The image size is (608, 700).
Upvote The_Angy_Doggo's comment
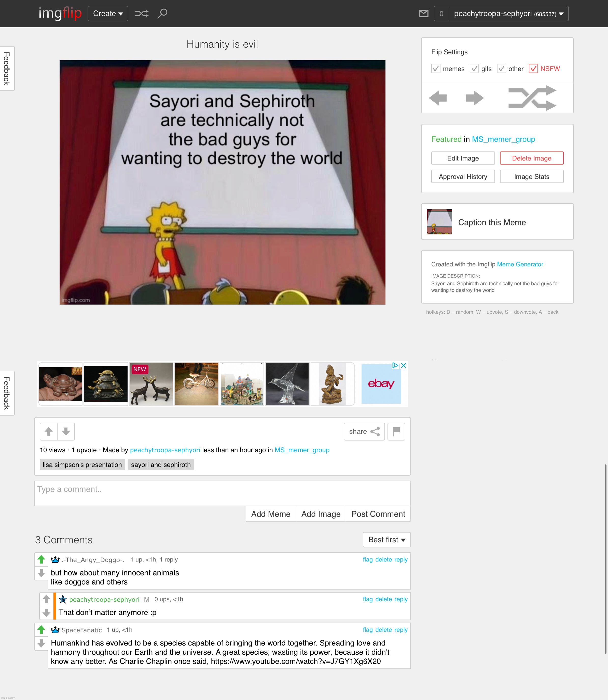pos(42,559)
